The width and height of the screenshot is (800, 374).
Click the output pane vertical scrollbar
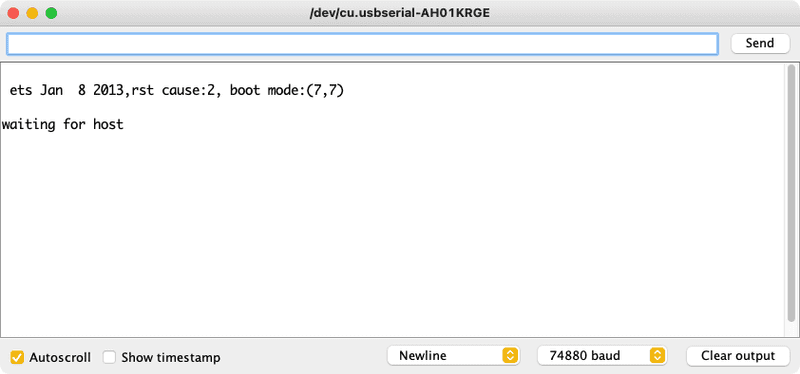point(791,193)
